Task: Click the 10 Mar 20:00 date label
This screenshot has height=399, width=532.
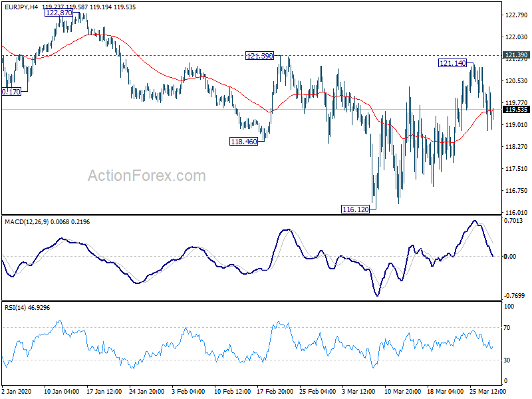Action: 403,391
